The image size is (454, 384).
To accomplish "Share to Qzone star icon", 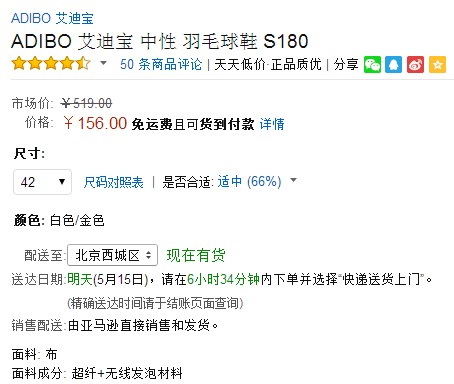I will [437, 64].
